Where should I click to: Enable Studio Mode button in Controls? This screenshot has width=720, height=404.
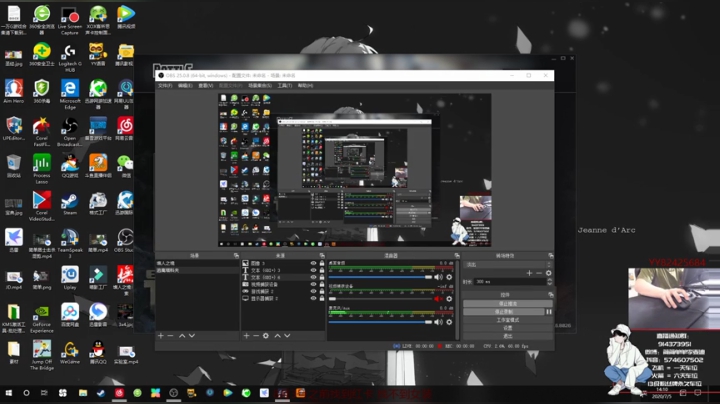(x=507, y=320)
